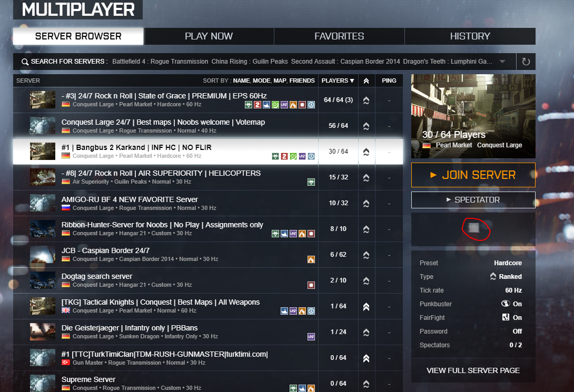Screen dimensions: 574x392
Task: Switch to the SERVER BROWSER tab
Action: 78,36
